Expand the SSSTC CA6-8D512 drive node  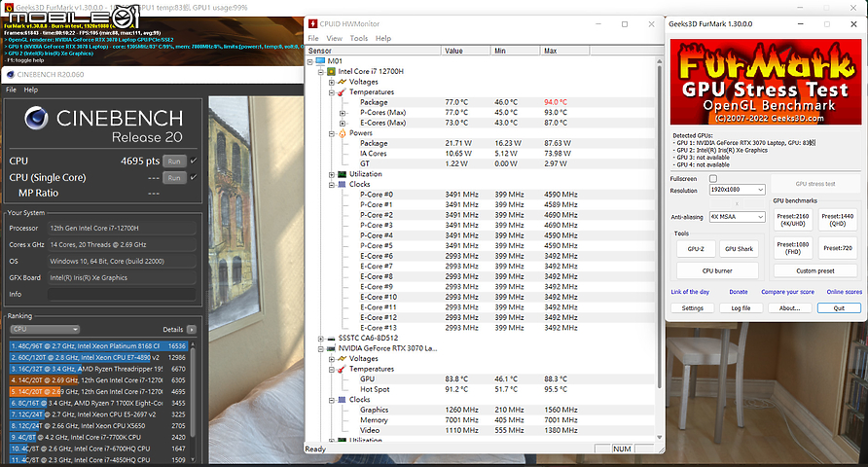click(x=321, y=338)
